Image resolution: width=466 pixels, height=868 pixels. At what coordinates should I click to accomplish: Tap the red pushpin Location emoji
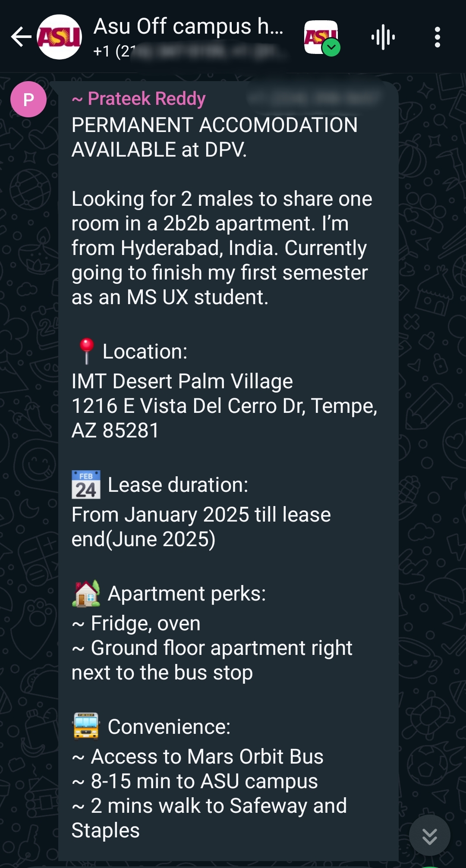pyautogui.click(x=86, y=351)
